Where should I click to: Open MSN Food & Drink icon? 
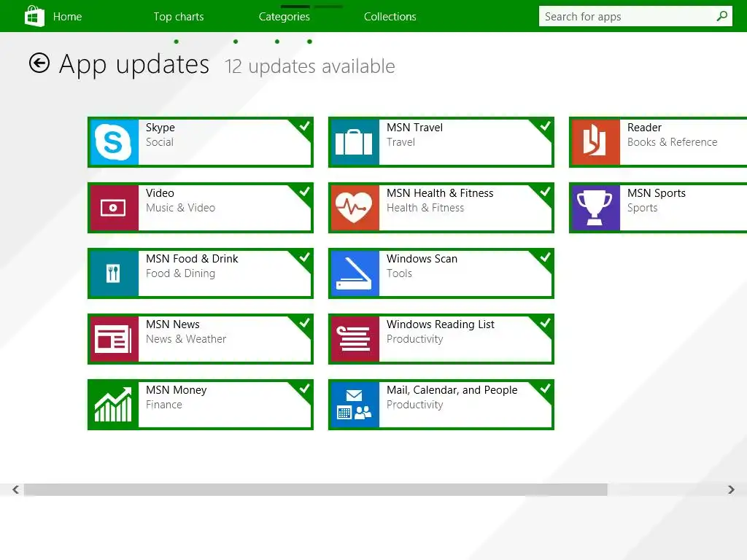coord(113,273)
